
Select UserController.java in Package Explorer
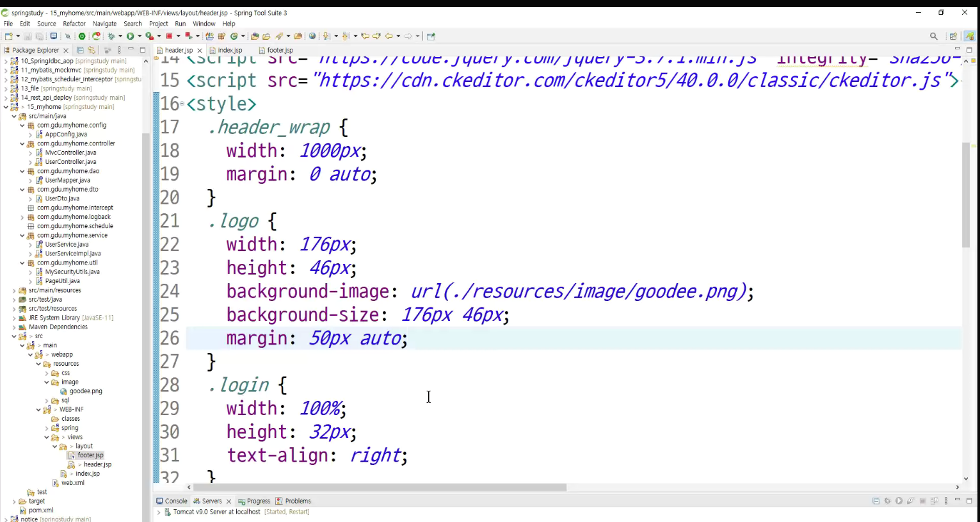[x=70, y=162]
